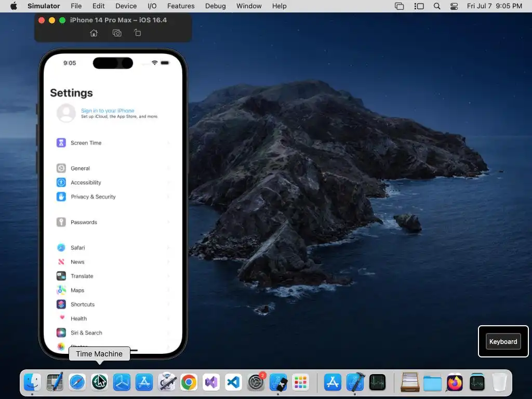
Task: Open Screen Time via its hourglass icon
Action: pyautogui.click(x=61, y=142)
